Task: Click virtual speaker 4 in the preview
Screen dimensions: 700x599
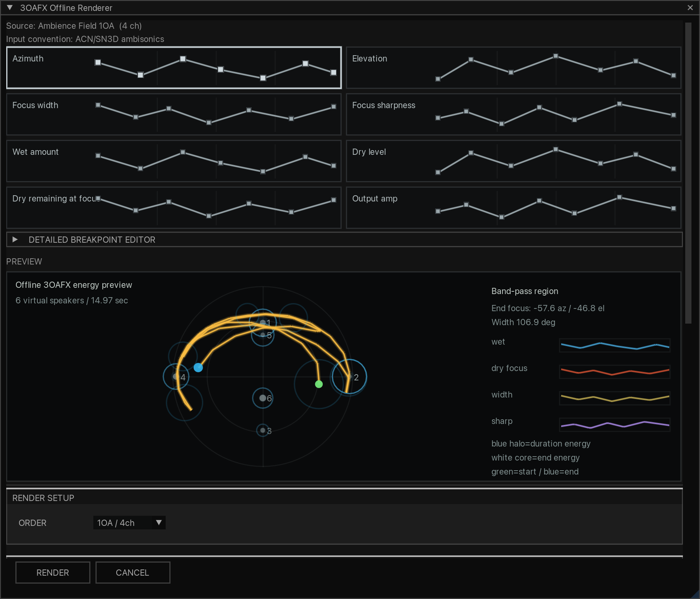Action: (x=176, y=377)
